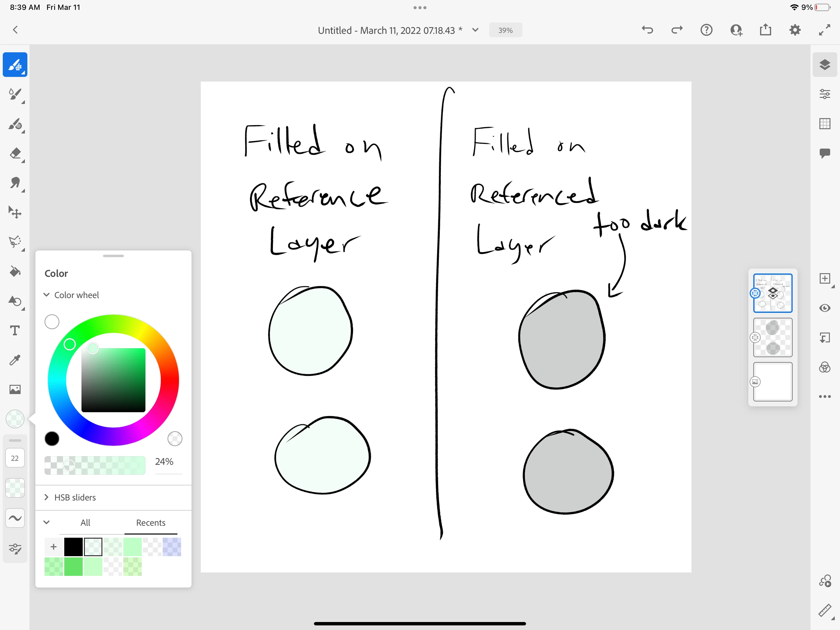Collapse the Color wheel section
This screenshot has width=840, height=630.
(47, 295)
